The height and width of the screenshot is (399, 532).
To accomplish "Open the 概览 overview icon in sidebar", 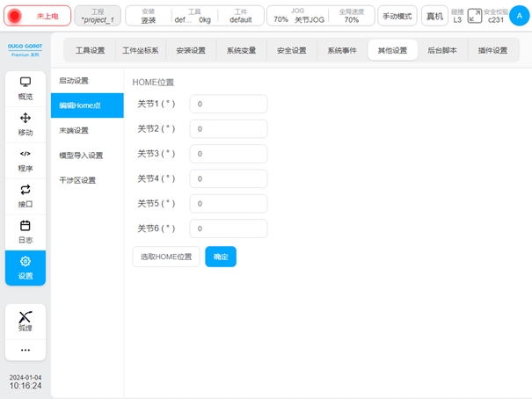I will [x=26, y=82].
